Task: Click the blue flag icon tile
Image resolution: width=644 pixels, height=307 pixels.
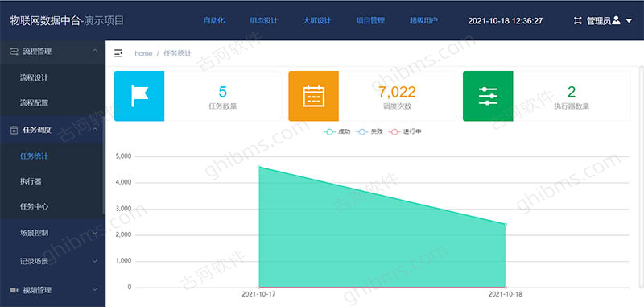Action: pos(139,96)
